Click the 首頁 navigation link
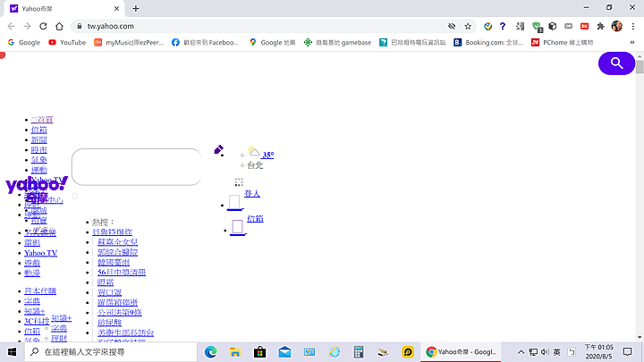 [x=42, y=120]
